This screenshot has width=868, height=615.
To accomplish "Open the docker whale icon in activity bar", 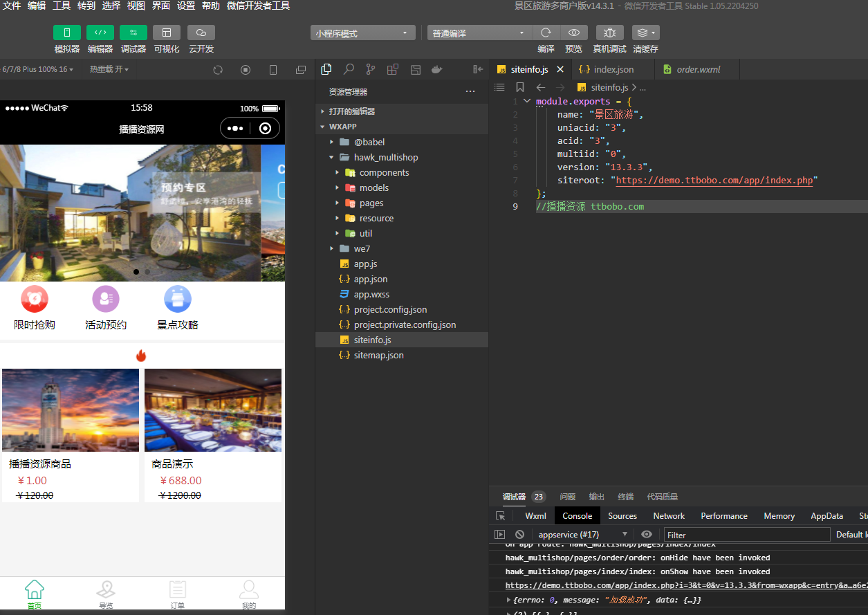I will [436, 69].
